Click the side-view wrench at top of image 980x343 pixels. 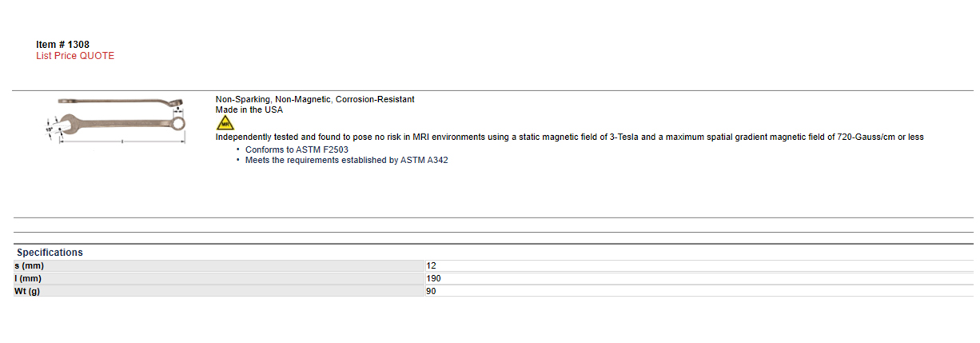(x=121, y=102)
